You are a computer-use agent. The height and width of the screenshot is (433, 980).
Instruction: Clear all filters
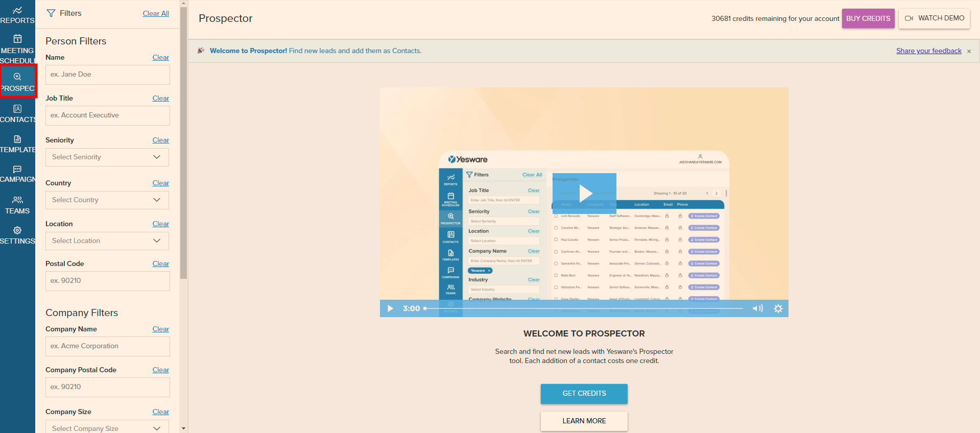point(156,13)
